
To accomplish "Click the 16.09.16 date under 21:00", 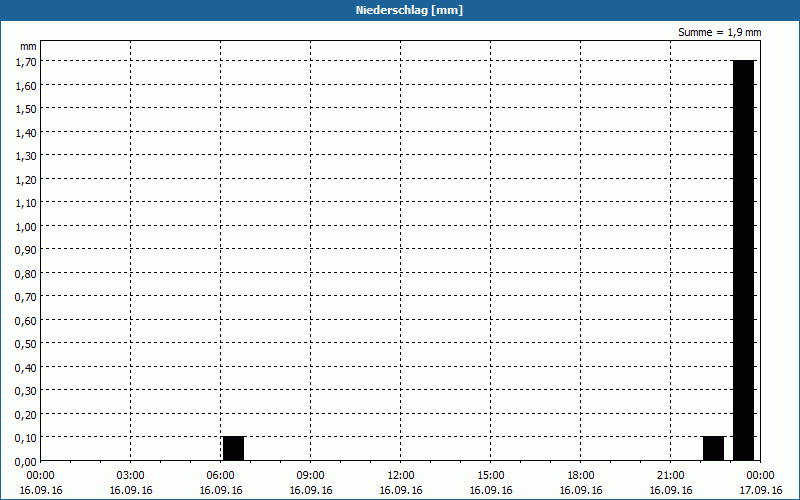I will [x=670, y=490].
